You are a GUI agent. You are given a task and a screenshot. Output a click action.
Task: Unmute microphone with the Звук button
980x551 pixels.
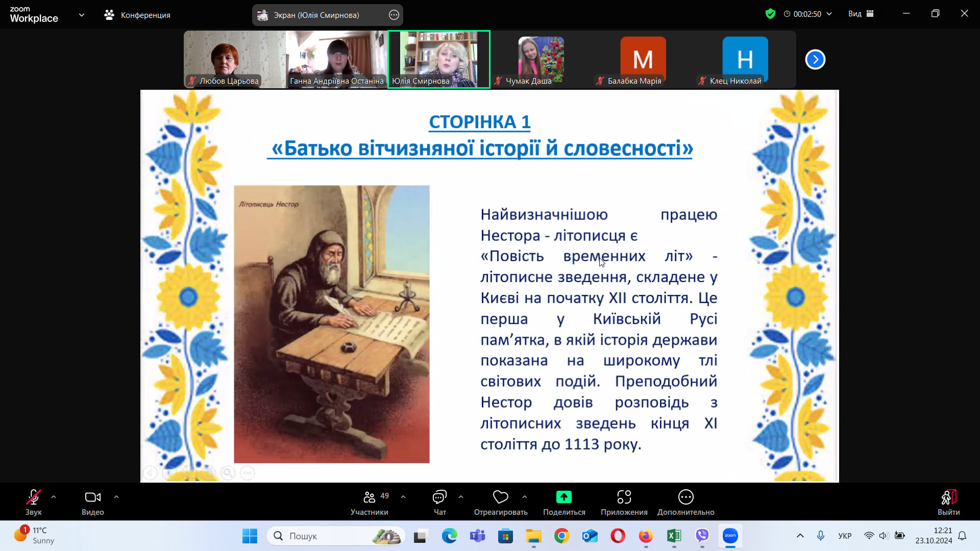click(34, 497)
